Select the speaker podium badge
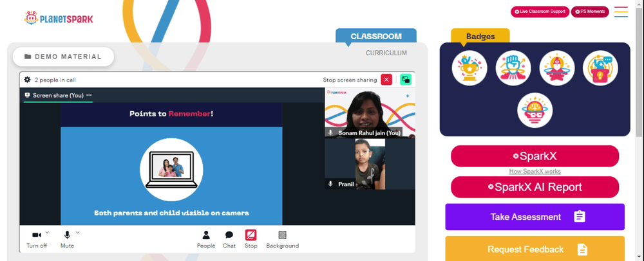 [x=600, y=68]
